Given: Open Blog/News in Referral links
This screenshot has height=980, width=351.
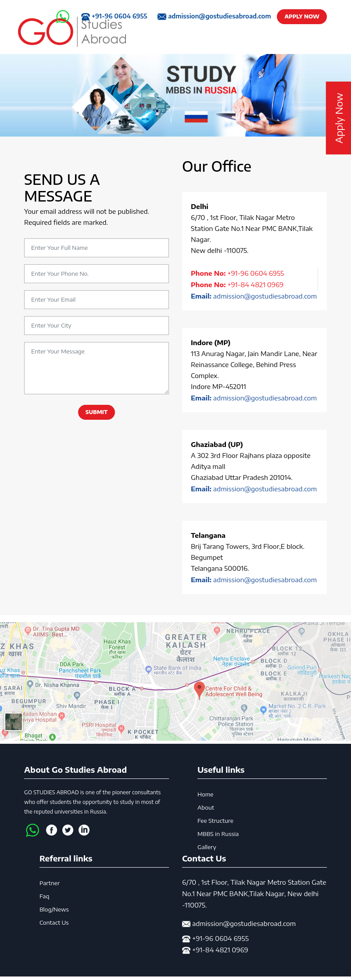Looking at the screenshot, I should [54, 910].
